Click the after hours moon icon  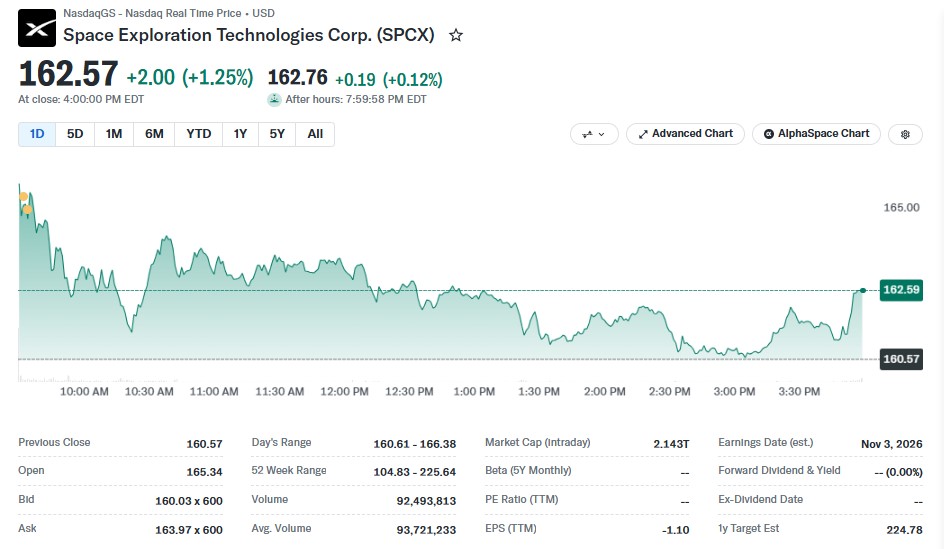pyautogui.click(x=274, y=99)
